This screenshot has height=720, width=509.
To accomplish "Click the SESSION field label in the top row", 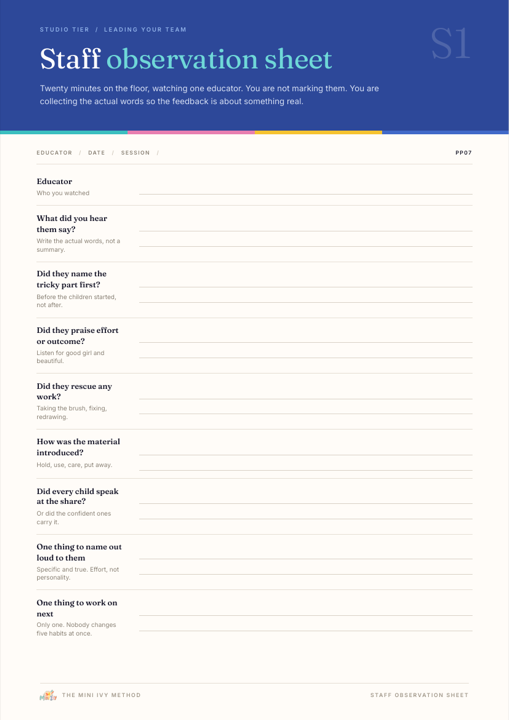I will pyautogui.click(x=136, y=152).
